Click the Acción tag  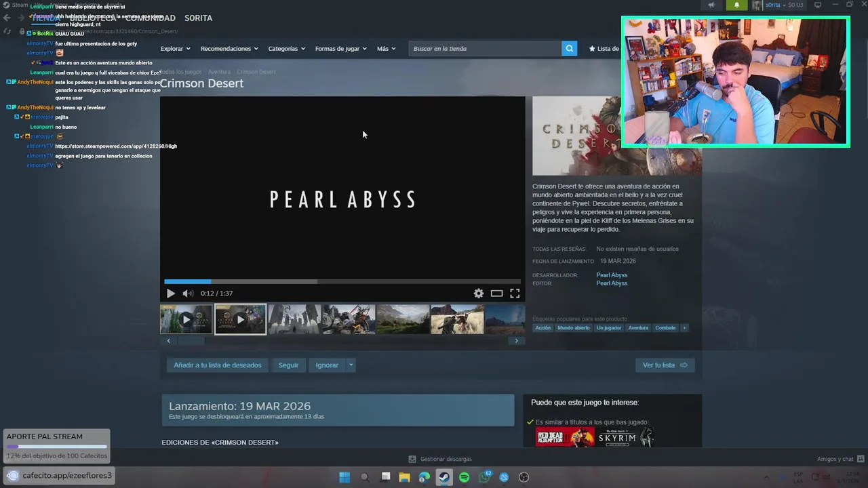543,328
